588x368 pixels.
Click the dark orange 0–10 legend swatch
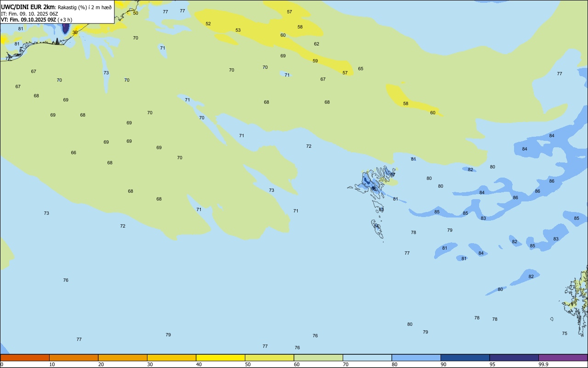click(x=25, y=357)
